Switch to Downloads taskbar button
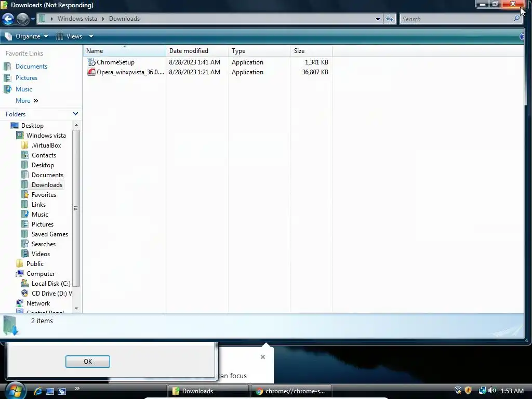The height and width of the screenshot is (399, 532). [208, 391]
